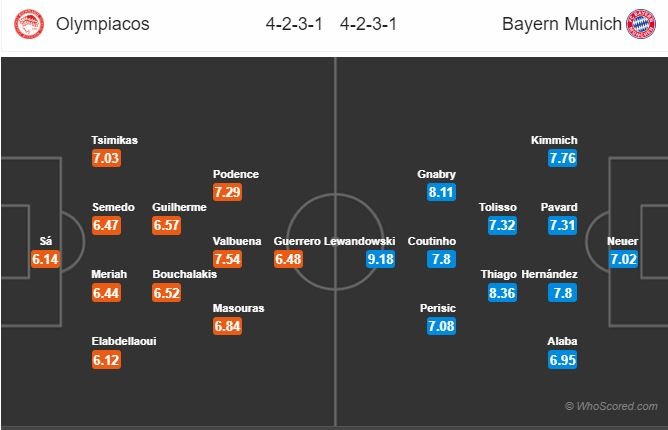Click the Bayern Munich club crest icon

coord(641,24)
